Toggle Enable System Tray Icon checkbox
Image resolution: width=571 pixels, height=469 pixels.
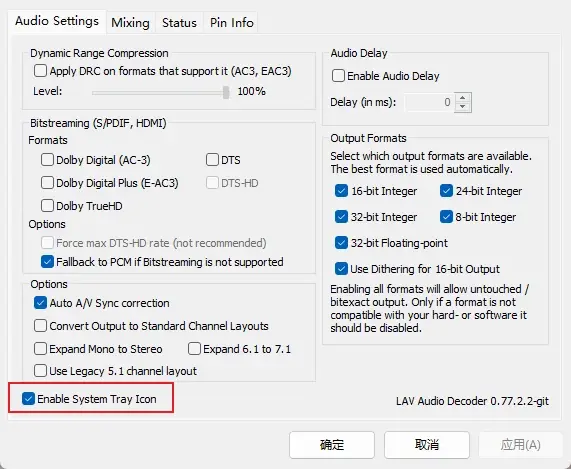point(28,399)
